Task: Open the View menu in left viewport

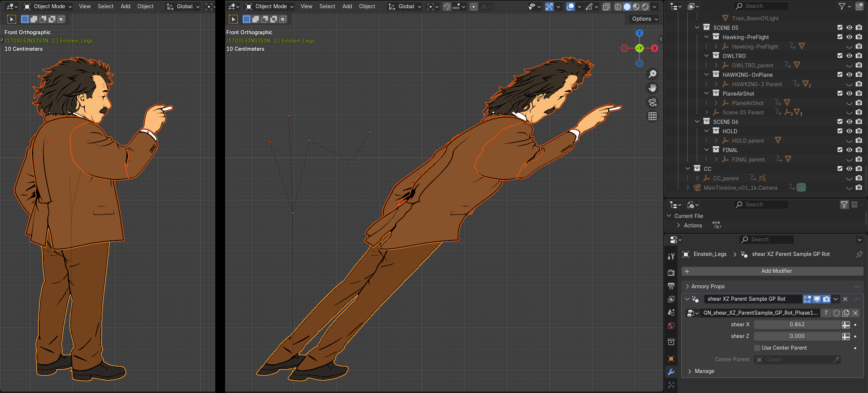Action: 85,6
